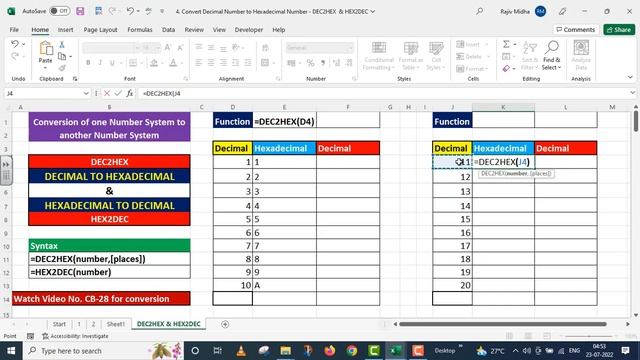Click the Cut scissors icon
Viewport: 640px width, 360px height.
click(x=62, y=44)
